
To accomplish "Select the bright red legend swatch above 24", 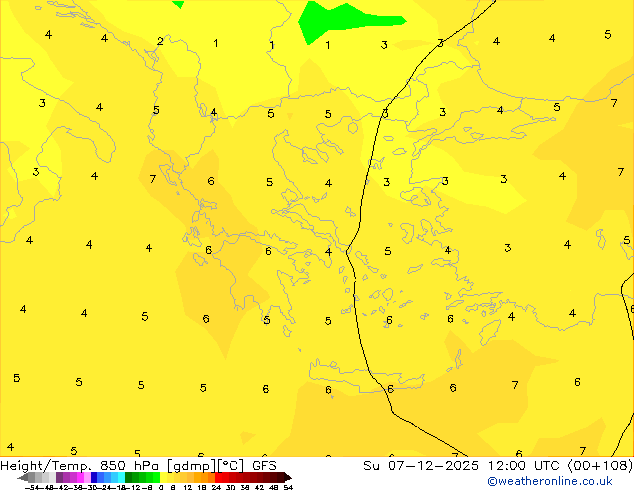I will tap(218, 477).
